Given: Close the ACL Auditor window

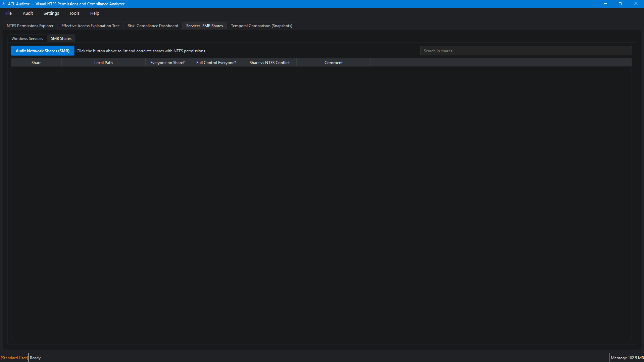Looking at the screenshot, I should click(x=636, y=4).
